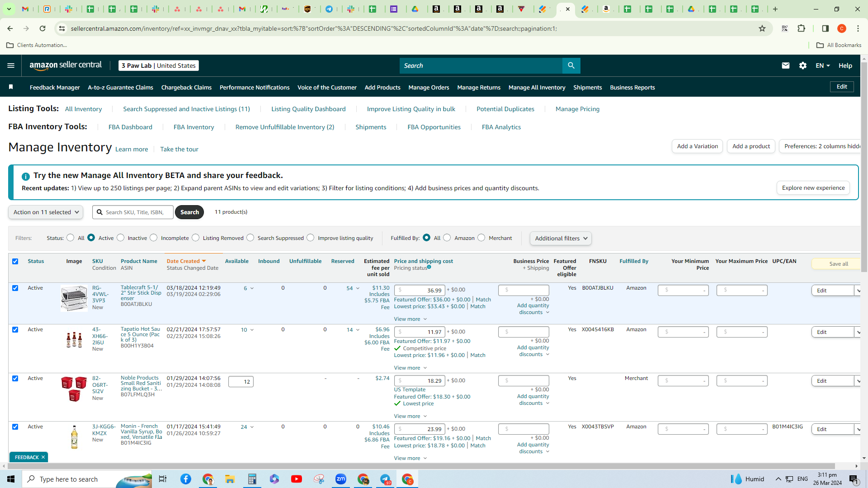Open Performance Notifications
The height and width of the screenshot is (488, 868).
pos(255,87)
